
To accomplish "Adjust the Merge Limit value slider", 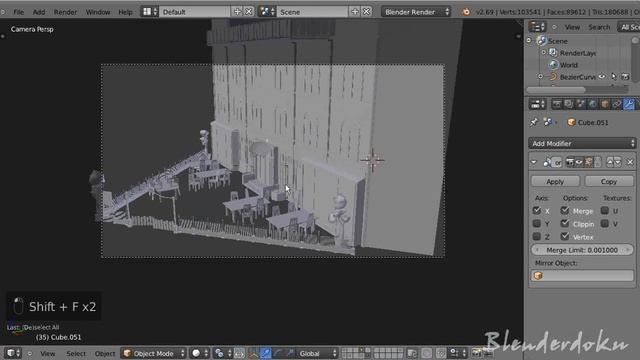I will (x=582, y=250).
